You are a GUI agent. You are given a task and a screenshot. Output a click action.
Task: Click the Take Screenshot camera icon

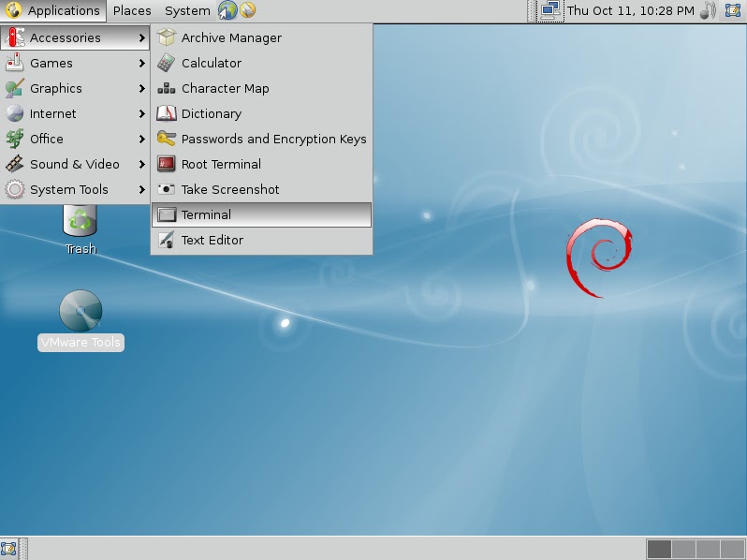tap(166, 189)
